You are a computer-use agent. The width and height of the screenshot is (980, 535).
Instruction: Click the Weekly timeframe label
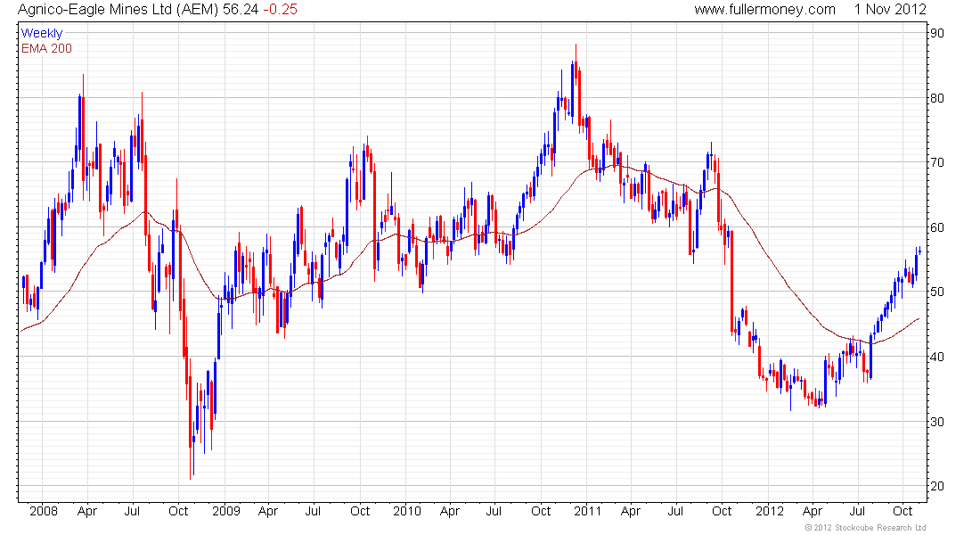[x=41, y=33]
